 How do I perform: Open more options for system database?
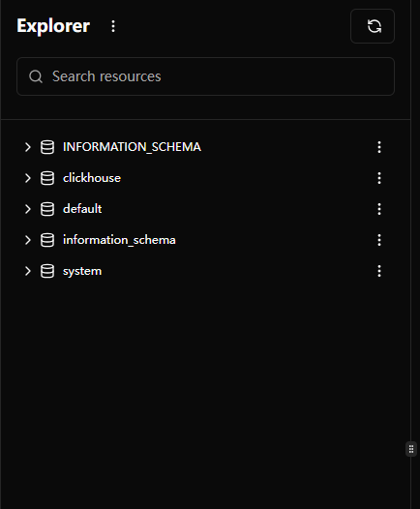[379, 271]
